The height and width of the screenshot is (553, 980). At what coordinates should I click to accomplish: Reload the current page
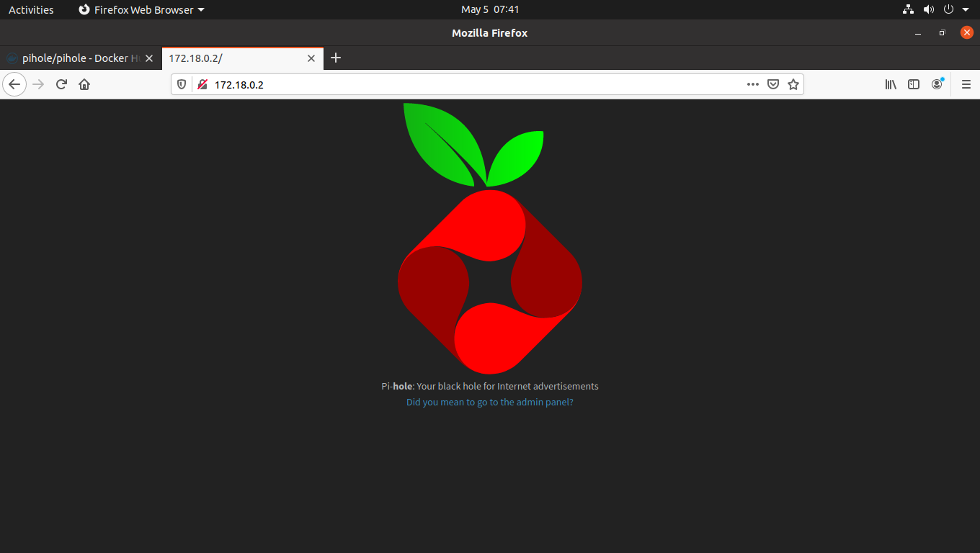(x=61, y=84)
